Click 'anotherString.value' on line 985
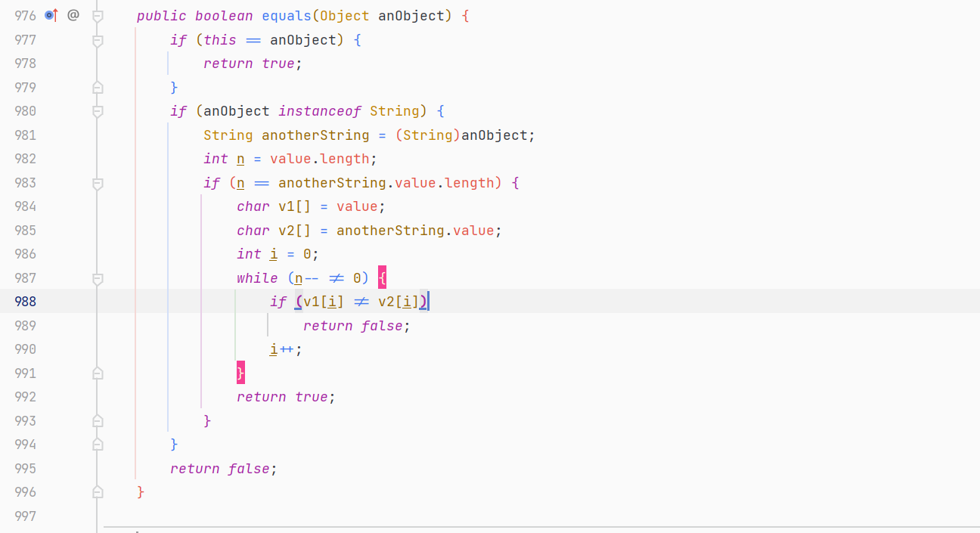This screenshot has height=533, width=980. click(415, 231)
